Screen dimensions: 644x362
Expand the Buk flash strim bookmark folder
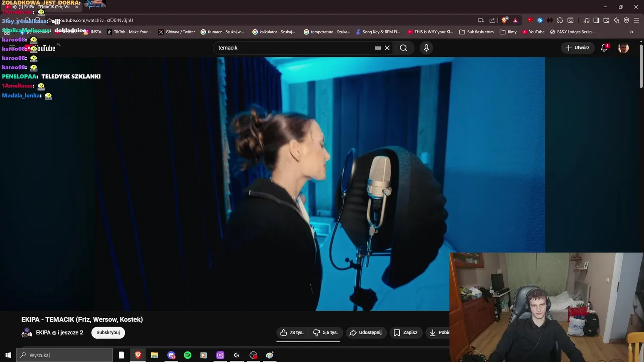tap(476, 32)
